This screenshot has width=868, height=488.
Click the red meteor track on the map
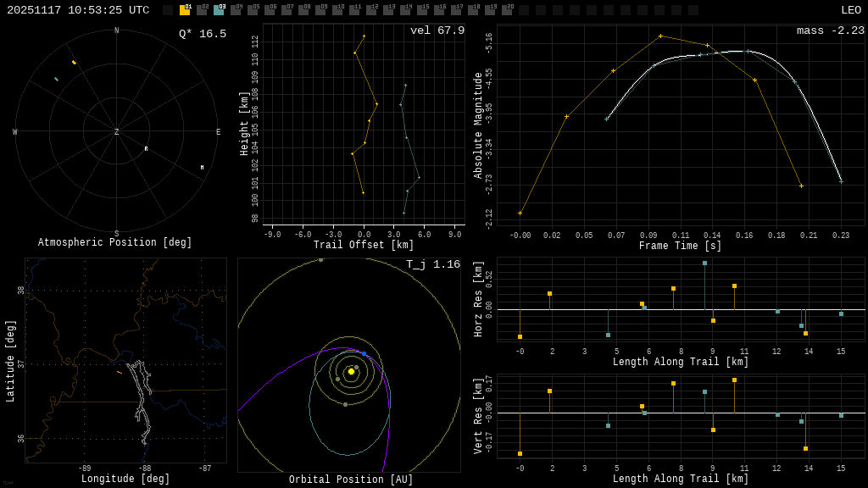pyautogui.click(x=120, y=372)
